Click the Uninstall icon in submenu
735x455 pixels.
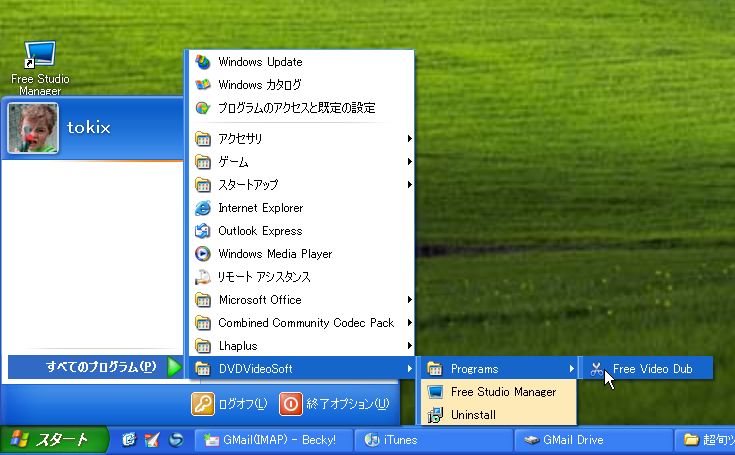coord(435,415)
